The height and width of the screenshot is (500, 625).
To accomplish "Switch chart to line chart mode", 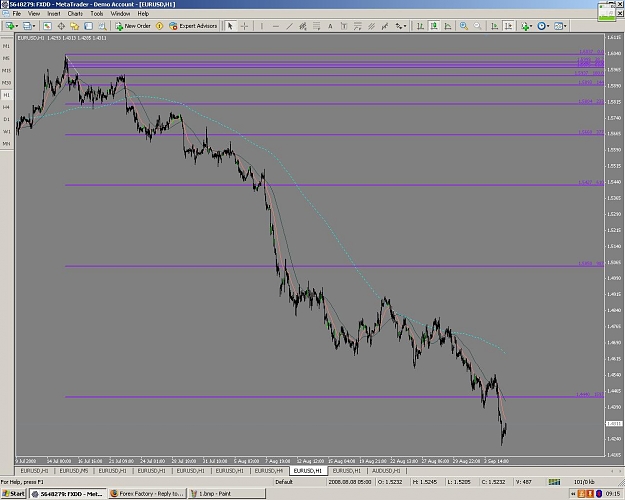I will 448,26.
